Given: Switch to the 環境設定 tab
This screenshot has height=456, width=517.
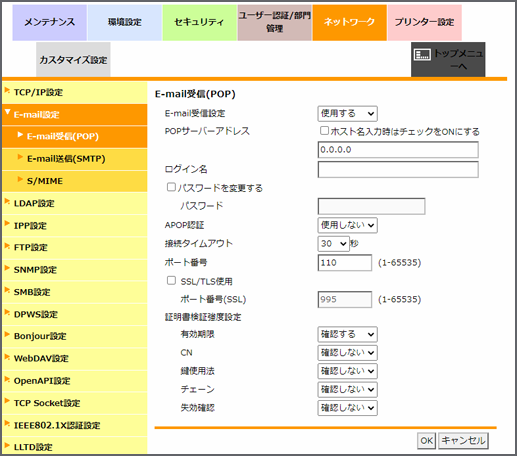Looking at the screenshot, I should 125,22.
